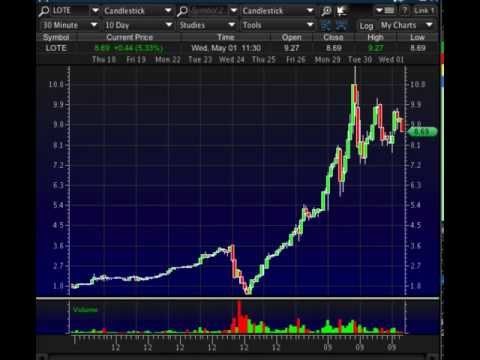Viewport: 480px width, 360px height.
Task: Click the pointer arrow icon in top toolbar
Action: [342, 11]
